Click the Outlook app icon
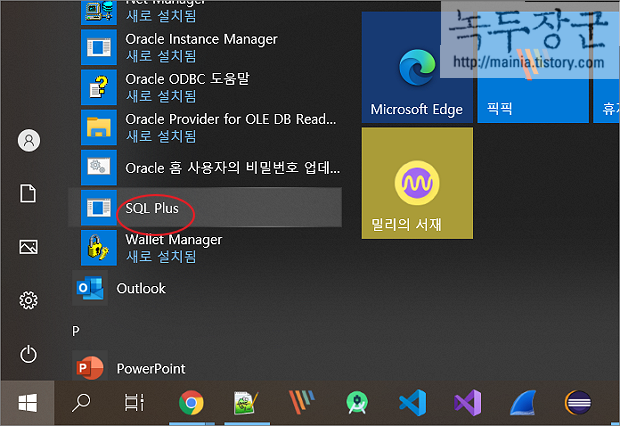 [90, 288]
